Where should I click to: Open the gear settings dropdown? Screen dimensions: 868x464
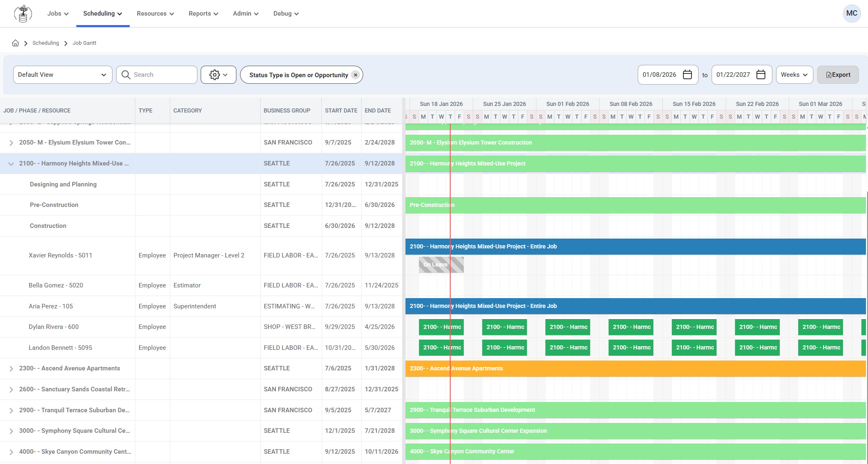pos(218,75)
